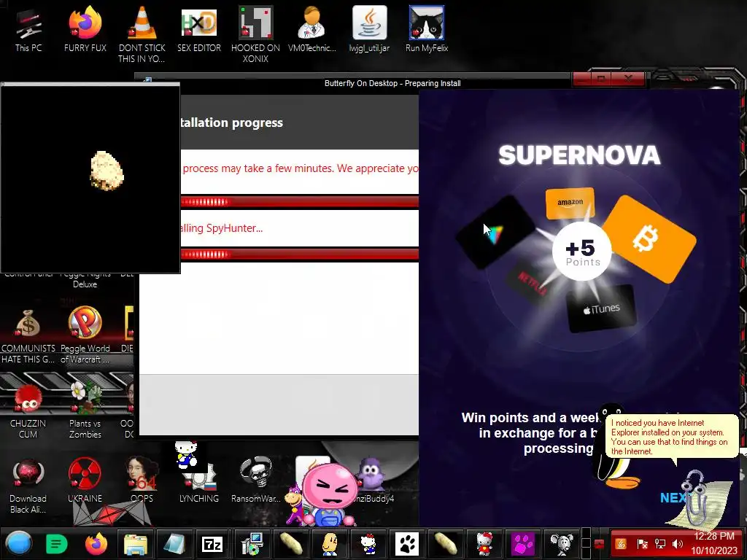Open the network tray icon
Viewport: 747px width, 560px height.
[x=659, y=544]
